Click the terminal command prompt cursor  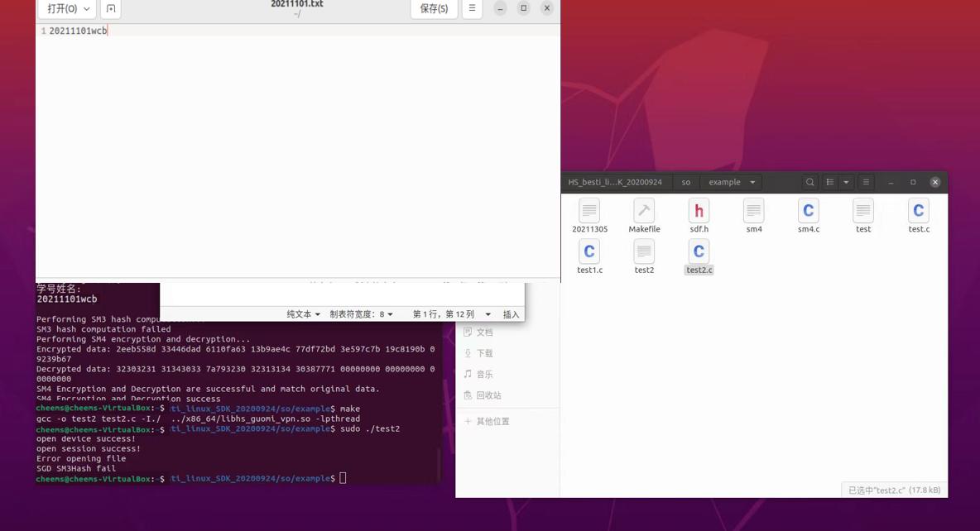tap(343, 479)
